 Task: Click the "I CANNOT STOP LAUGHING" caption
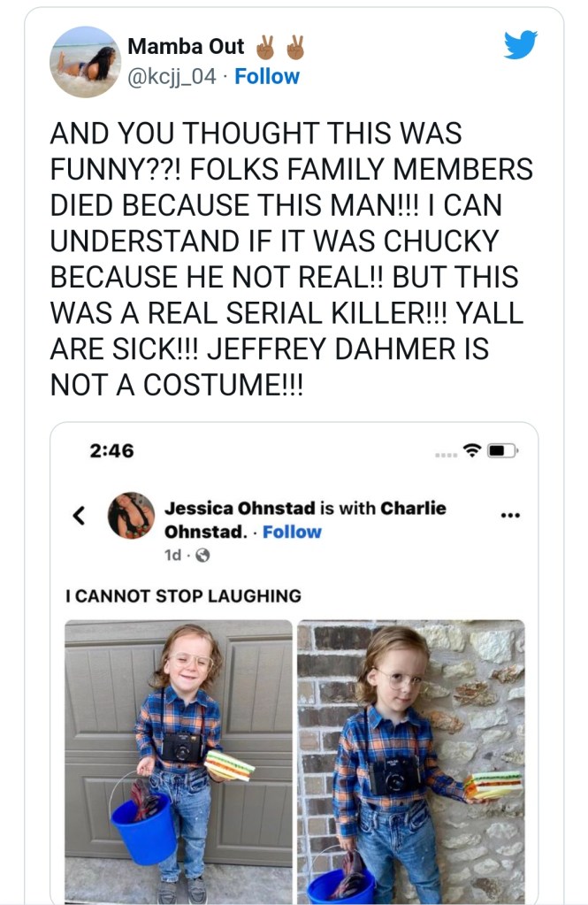183,595
